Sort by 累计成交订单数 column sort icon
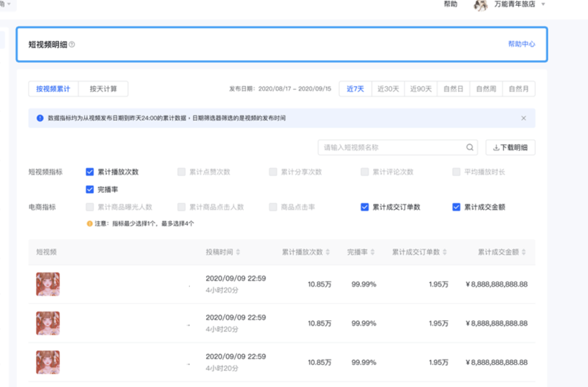Screen dimensions: 588x387 click(445, 252)
